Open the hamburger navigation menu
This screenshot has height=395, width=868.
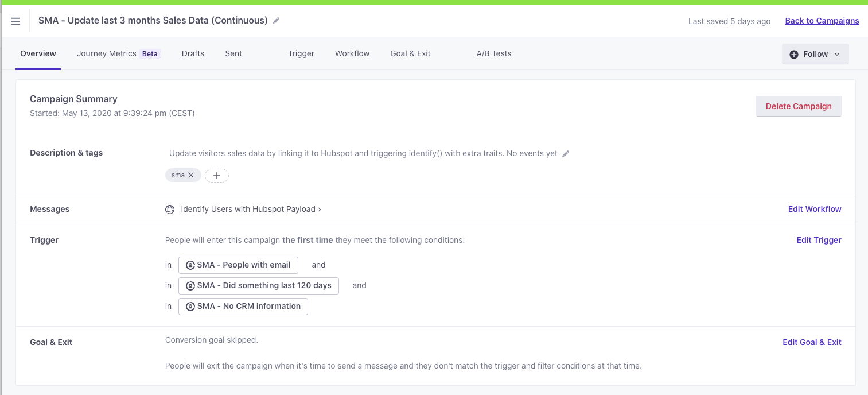coord(15,21)
